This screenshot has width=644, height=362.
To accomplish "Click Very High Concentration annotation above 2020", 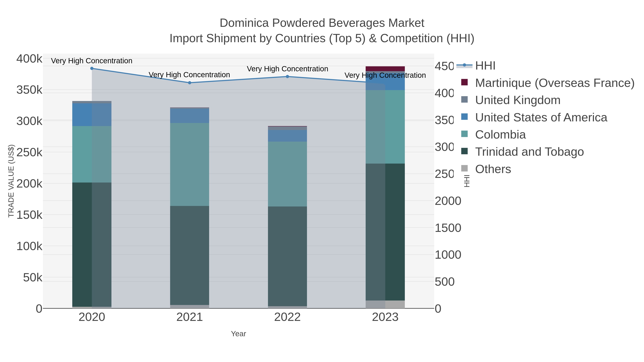I will [92, 61].
